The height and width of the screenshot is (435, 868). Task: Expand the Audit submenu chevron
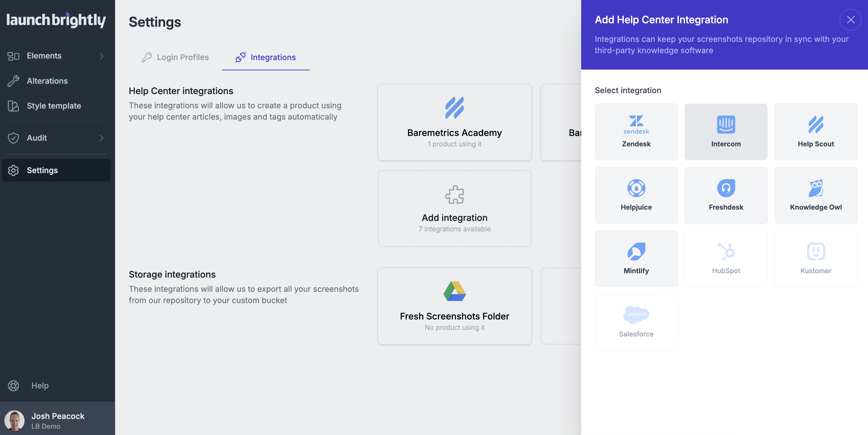pyautogui.click(x=101, y=138)
